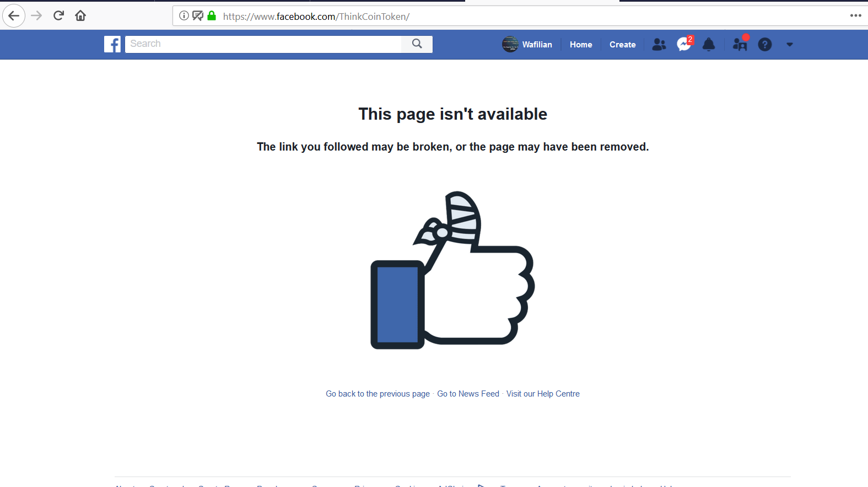Click Go back to the previous page
868x487 pixels.
(378, 394)
